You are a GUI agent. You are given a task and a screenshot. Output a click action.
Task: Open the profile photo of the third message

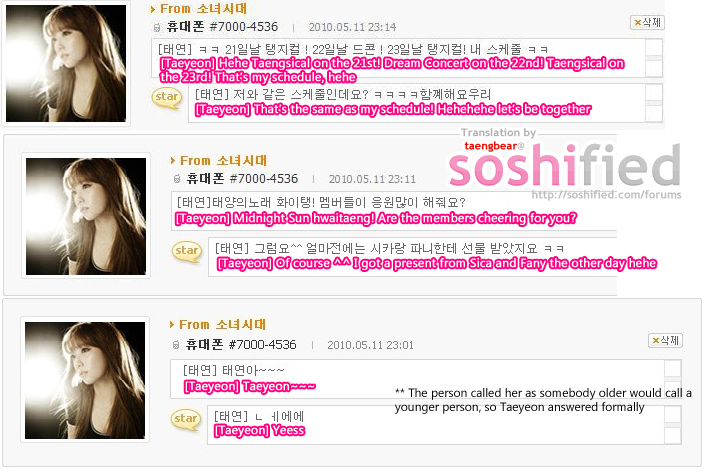coord(85,380)
